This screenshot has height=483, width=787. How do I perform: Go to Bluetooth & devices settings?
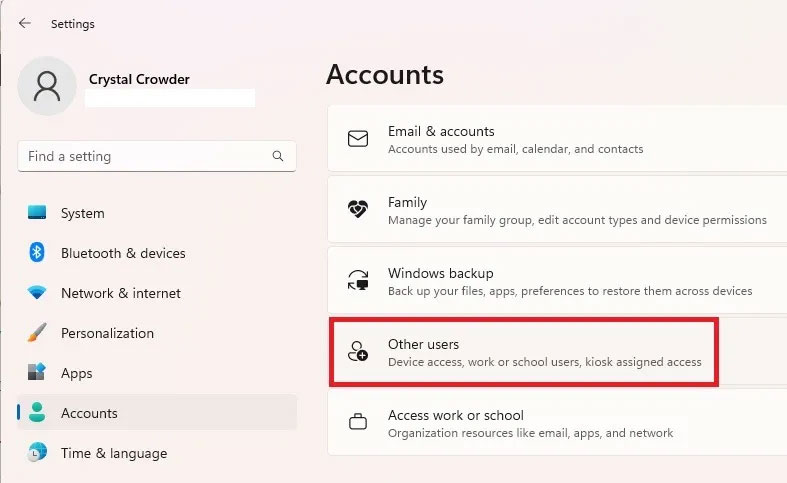(x=123, y=253)
